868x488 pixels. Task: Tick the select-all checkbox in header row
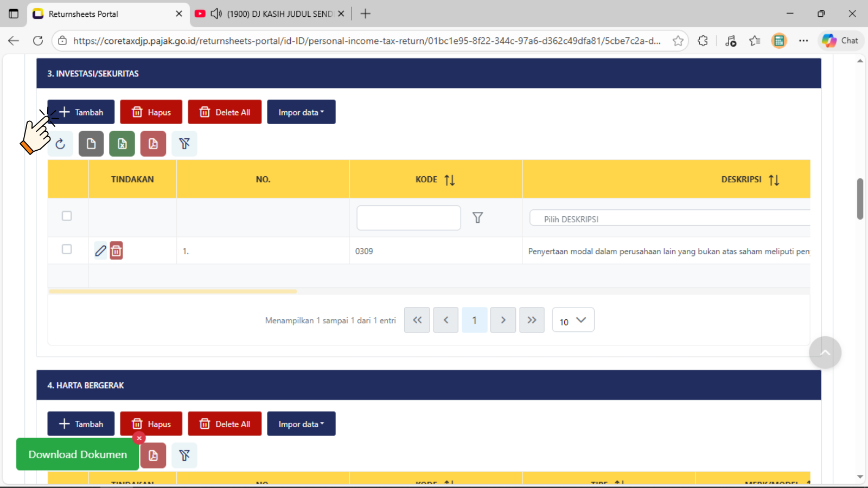[x=67, y=216]
